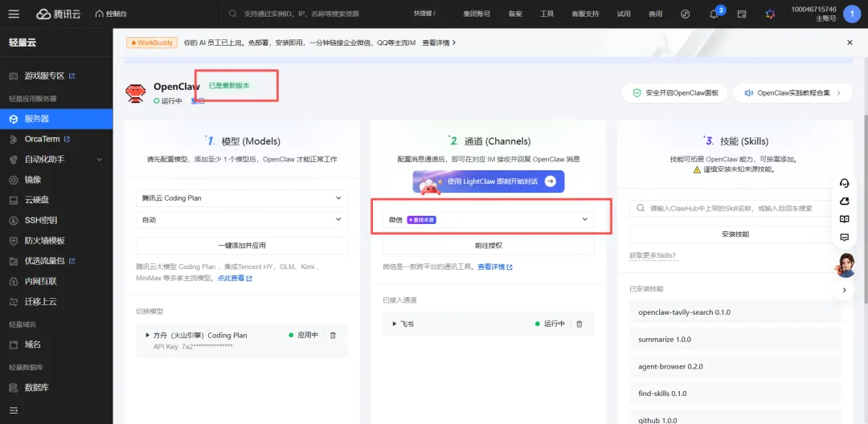This screenshot has height=424, width=868.
Task: Open 集团账号 in the top bar
Action: (x=477, y=14)
